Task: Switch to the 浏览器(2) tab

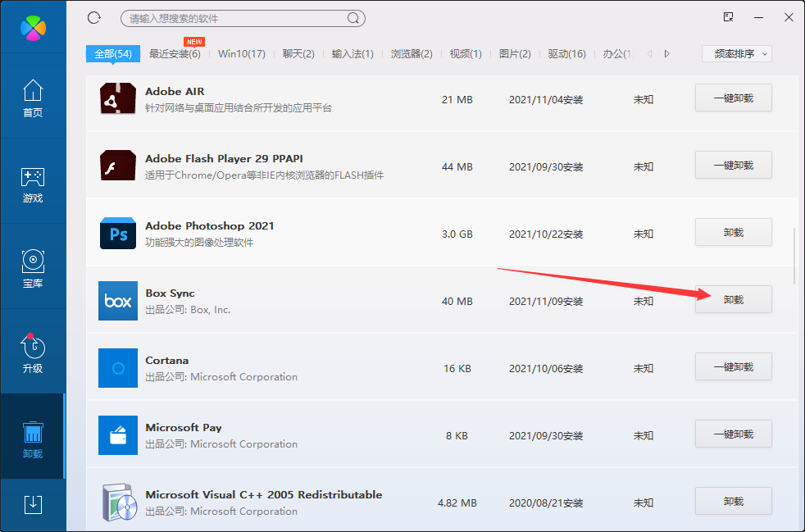Action: click(412, 54)
